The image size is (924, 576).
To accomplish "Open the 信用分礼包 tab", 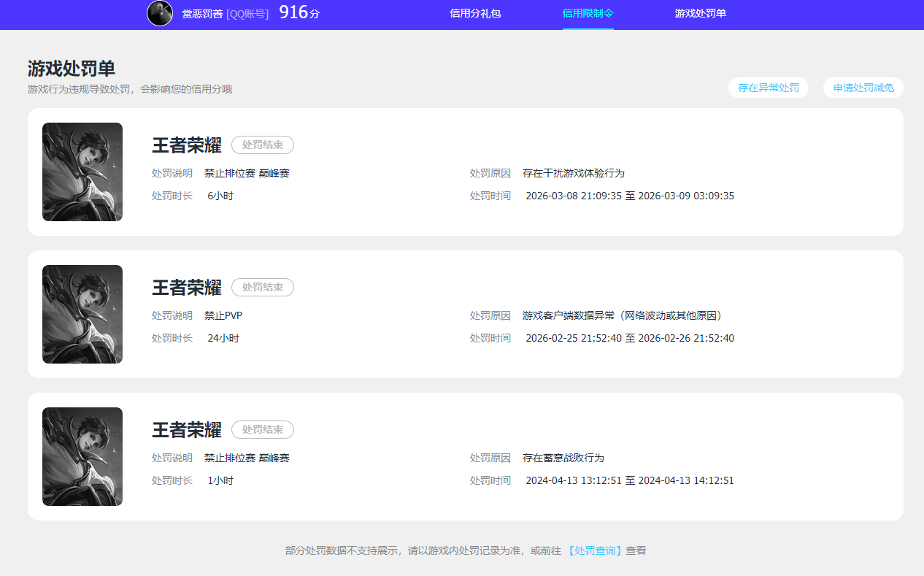I will 475,14.
